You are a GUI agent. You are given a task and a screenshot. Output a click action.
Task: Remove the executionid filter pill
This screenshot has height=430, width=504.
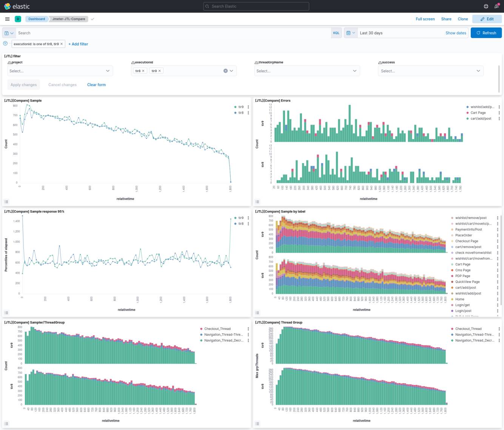(x=62, y=44)
